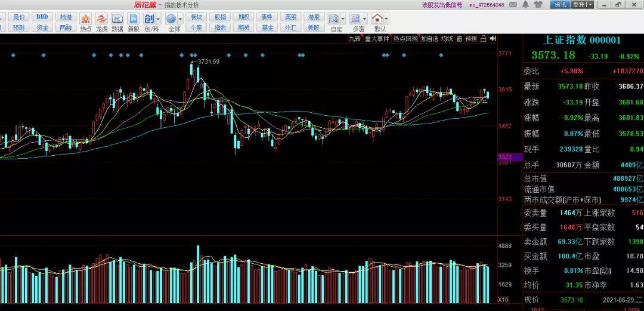This screenshot has width=644, height=311.
Task: Expand the 多窗 multi-window dropdown arrow
Action: [364, 19]
